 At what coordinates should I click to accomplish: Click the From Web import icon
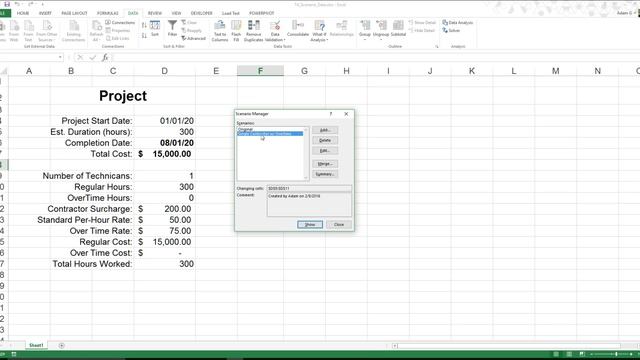coord(14,31)
